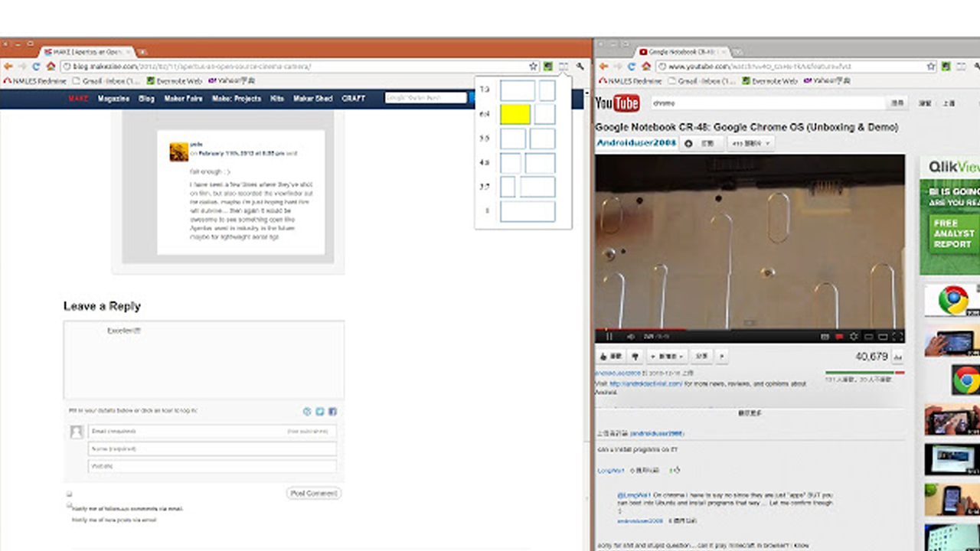The height and width of the screenshot is (551, 980).
Task: Click the back arrow in the MAKE blog window
Action: (8, 67)
